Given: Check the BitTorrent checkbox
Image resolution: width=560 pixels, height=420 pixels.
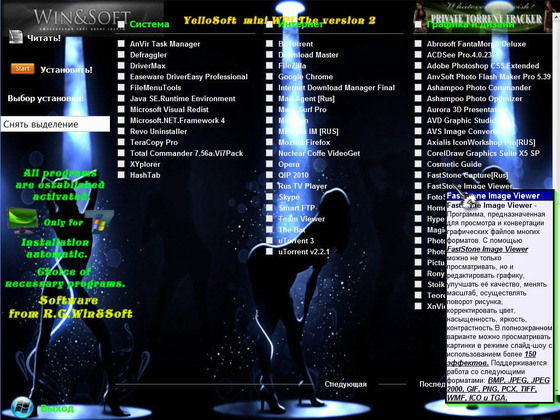Looking at the screenshot, I should coord(269,44).
